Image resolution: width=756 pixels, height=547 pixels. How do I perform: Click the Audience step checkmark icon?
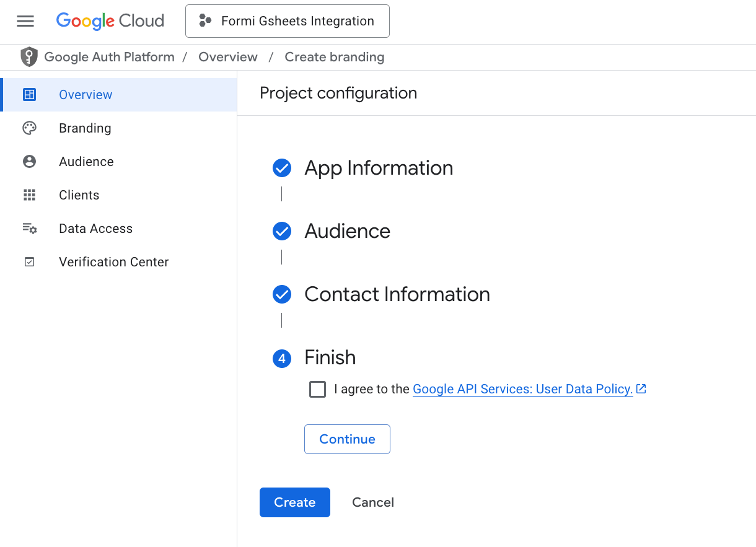(x=282, y=231)
